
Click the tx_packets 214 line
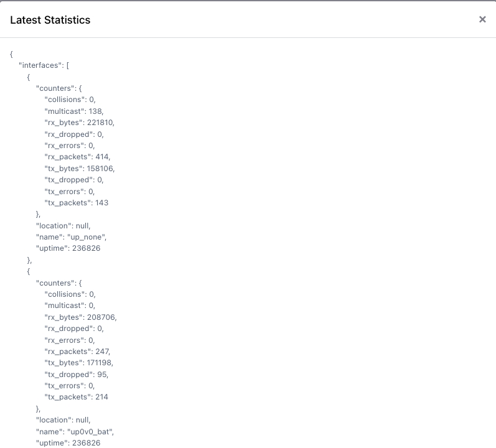[x=77, y=396]
